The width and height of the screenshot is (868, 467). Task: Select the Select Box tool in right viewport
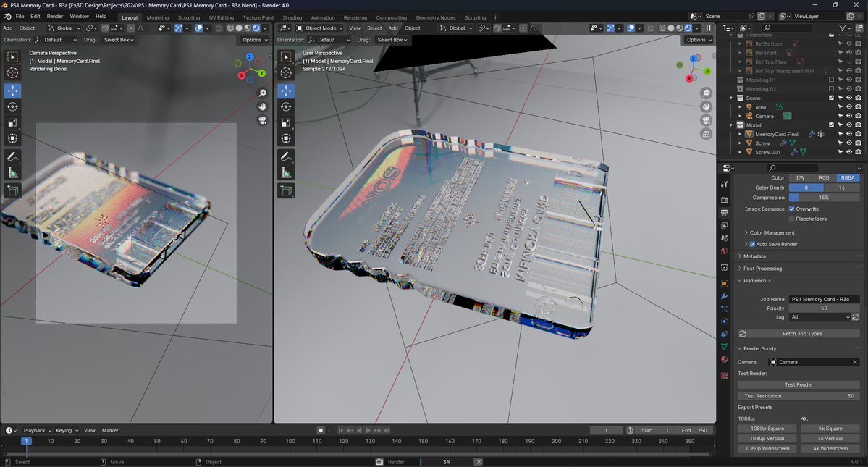point(286,56)
